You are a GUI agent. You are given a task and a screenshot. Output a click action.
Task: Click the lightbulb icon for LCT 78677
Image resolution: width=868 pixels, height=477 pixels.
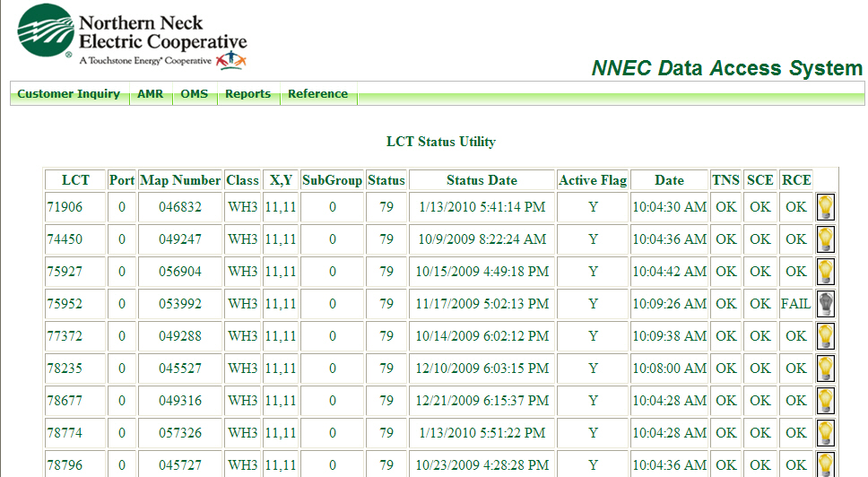pos(825,401)
